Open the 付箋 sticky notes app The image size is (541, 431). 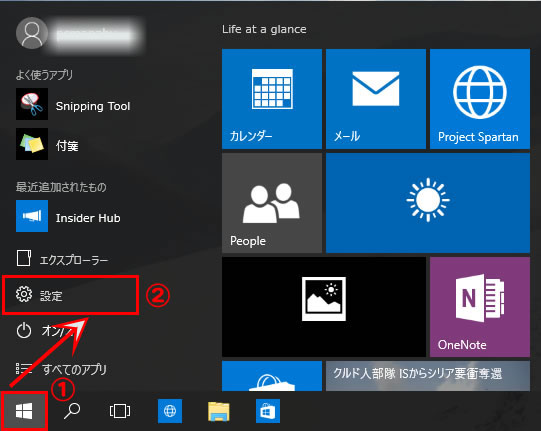[x=47, y=144]
